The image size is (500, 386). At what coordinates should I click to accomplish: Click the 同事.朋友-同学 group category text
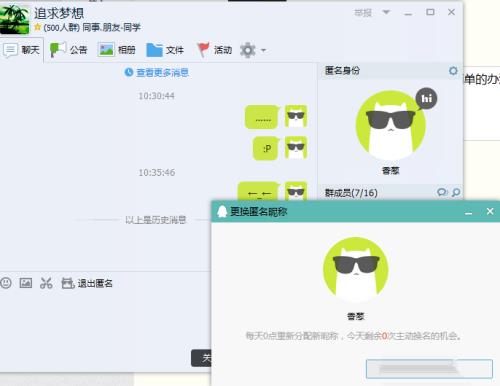point(112,27)
